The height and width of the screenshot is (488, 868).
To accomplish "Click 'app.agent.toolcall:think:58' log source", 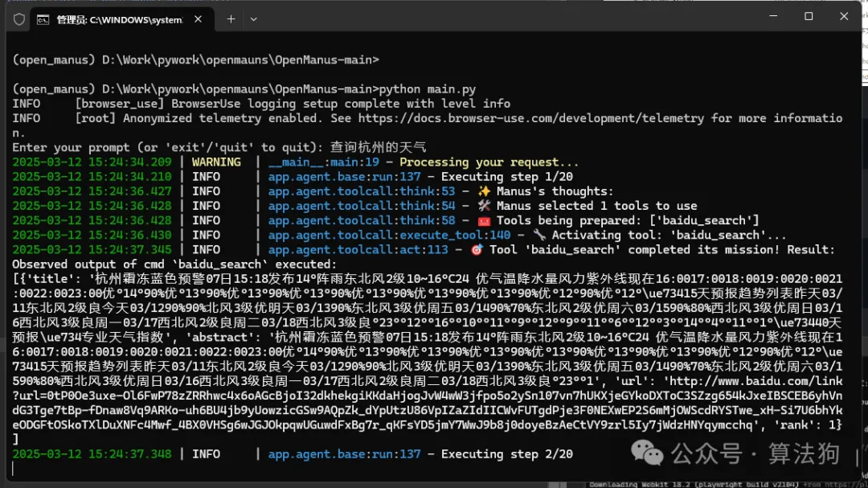I will [x=362, y=220].
